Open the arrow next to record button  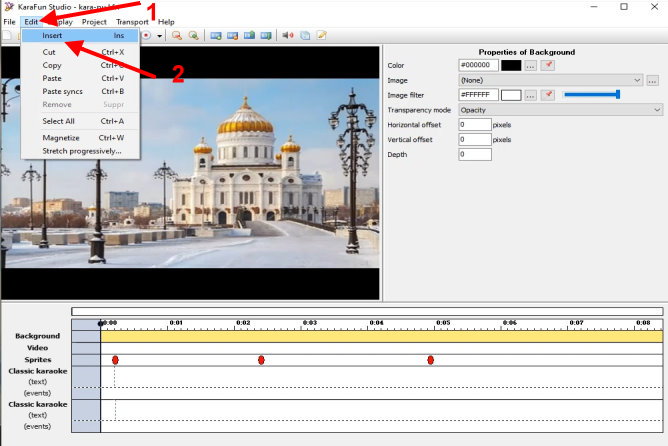pyautogui.click(x=159, y=36)
